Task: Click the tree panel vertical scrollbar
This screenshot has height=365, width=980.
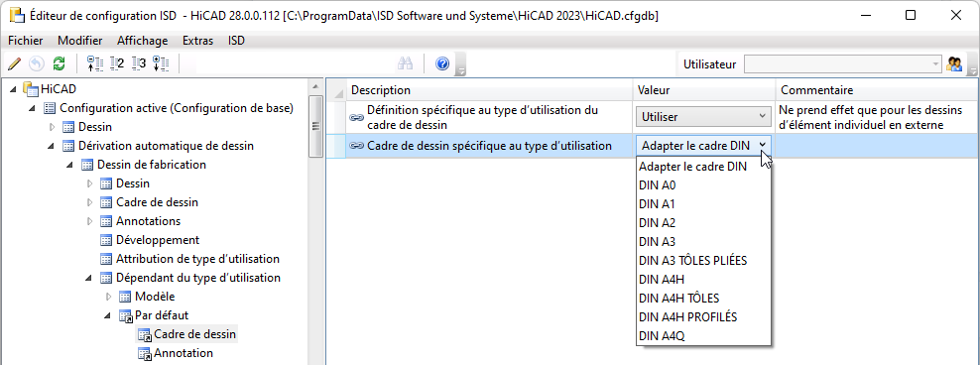Action: point(316,221)
